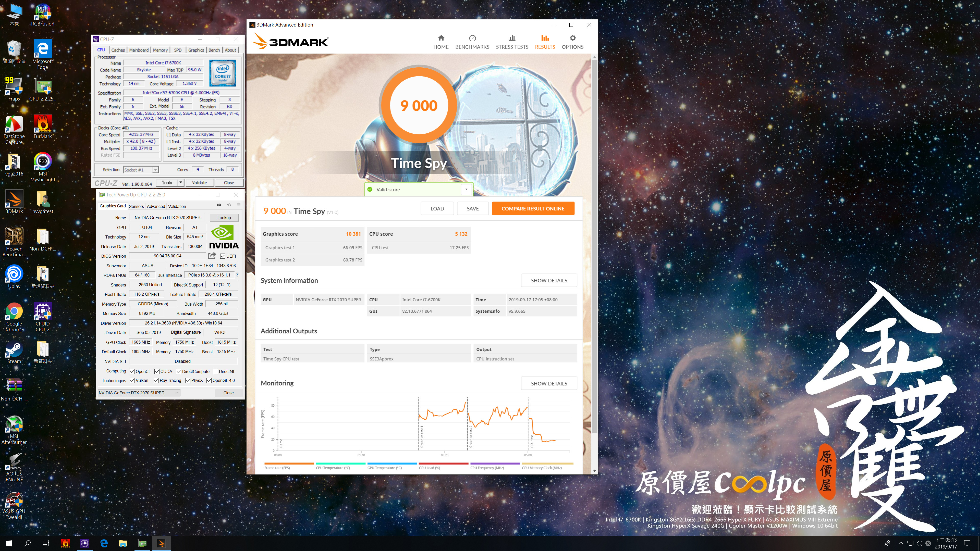Click the GPU-Z screenshot camera icon

219,205
